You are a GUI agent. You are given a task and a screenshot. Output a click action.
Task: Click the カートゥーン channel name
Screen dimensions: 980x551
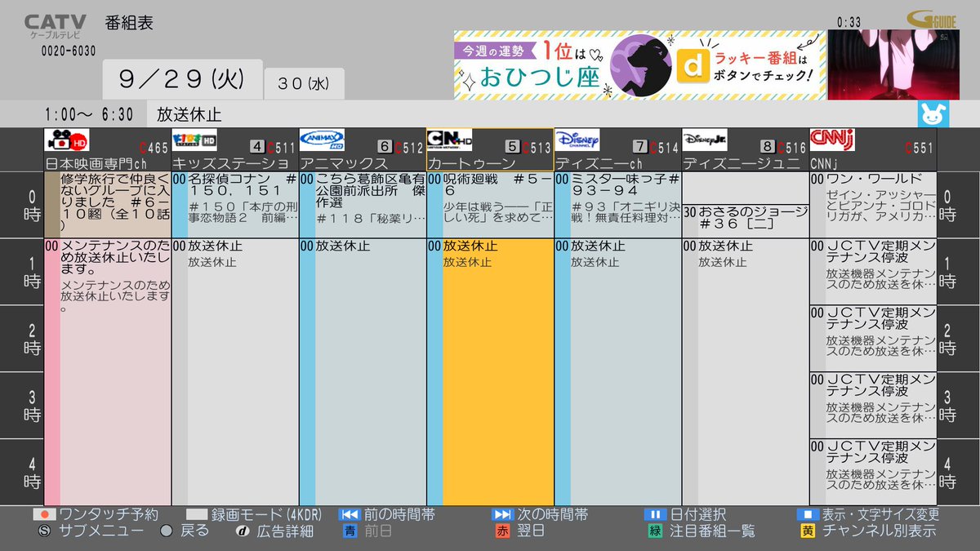(x=471, y=163)
